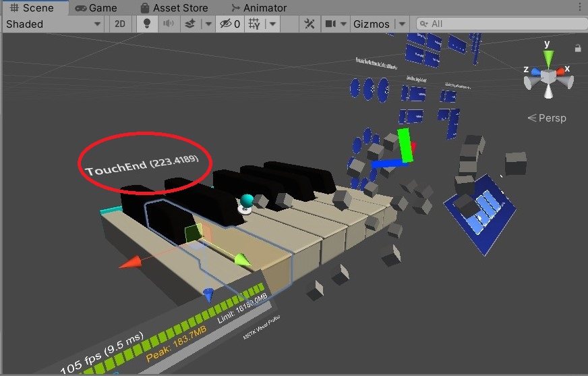Open the grid settings dropdown arrow

click(x=272, y=24)
